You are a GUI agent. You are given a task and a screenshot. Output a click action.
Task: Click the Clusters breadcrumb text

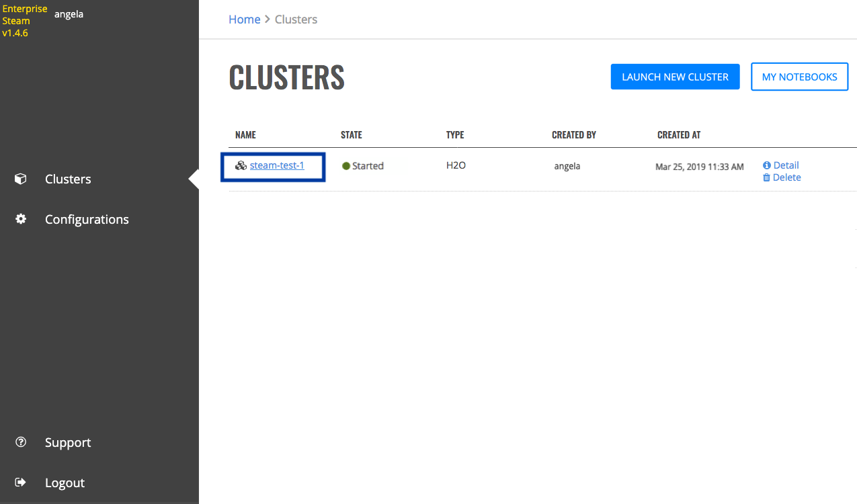click(x=296, y=19)
